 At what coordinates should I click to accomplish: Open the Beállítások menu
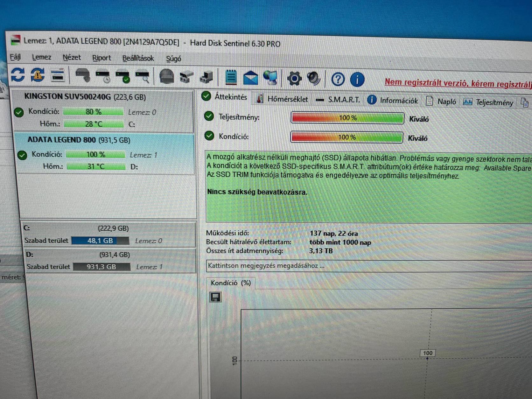click(x=138, y=58)
